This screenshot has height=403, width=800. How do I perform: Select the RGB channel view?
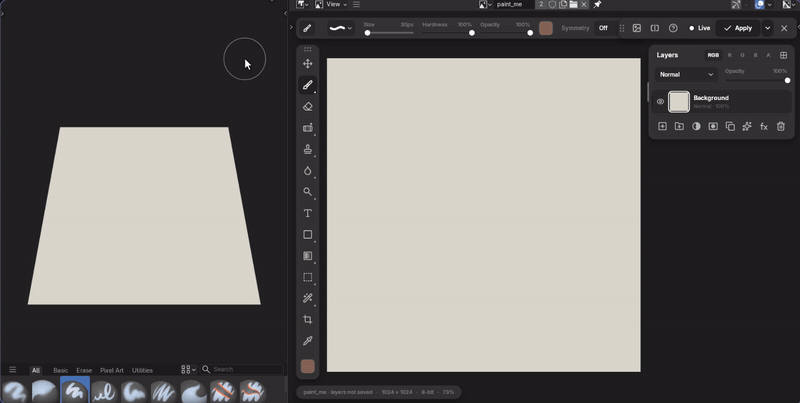point(713,55)
